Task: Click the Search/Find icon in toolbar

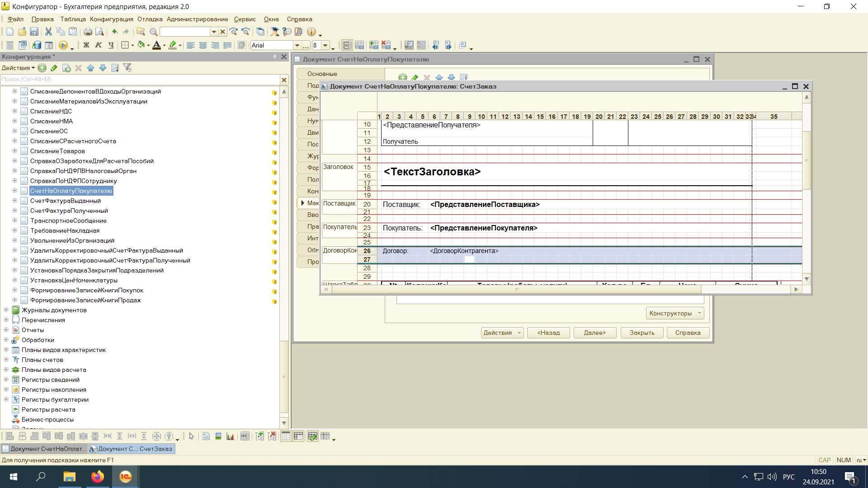Action: tap(155, 32)
